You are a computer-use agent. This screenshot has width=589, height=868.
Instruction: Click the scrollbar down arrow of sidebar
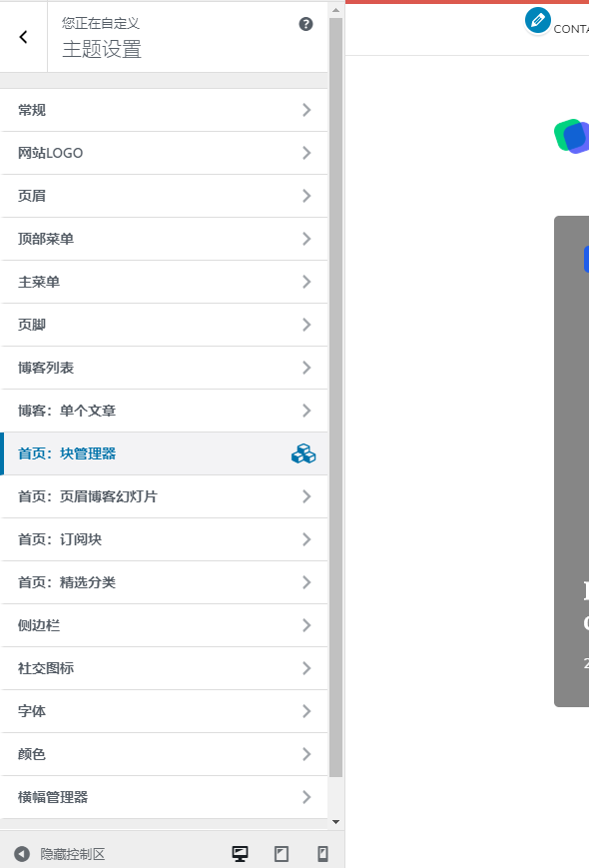[335, 822]
